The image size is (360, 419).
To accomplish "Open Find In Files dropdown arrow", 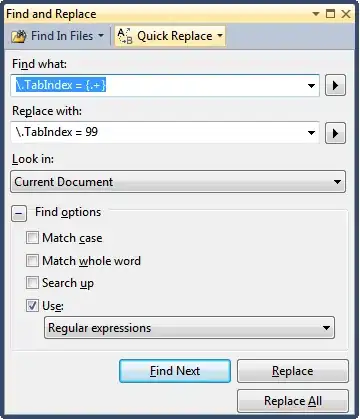I will [x=101, y=35].
